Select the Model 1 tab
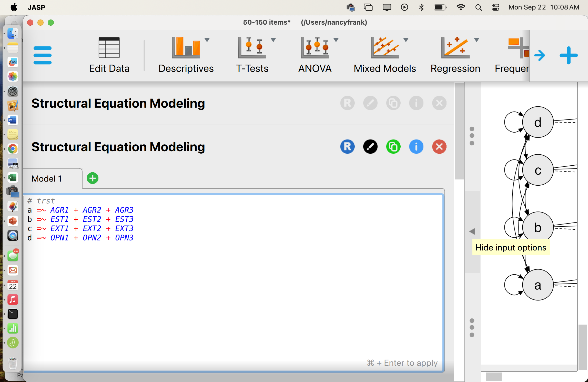This screenshot has height=382, width=588. (47, 179)
